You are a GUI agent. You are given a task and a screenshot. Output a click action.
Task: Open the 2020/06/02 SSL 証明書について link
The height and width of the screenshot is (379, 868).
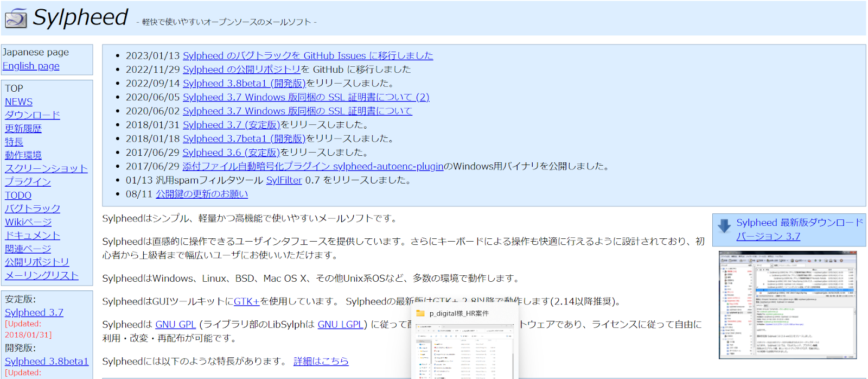pos(297,111)
